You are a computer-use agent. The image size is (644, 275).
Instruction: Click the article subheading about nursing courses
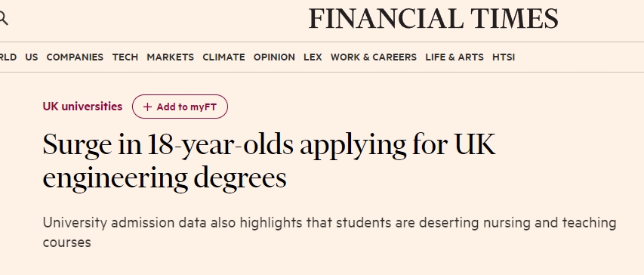click(x=329, y=232)
